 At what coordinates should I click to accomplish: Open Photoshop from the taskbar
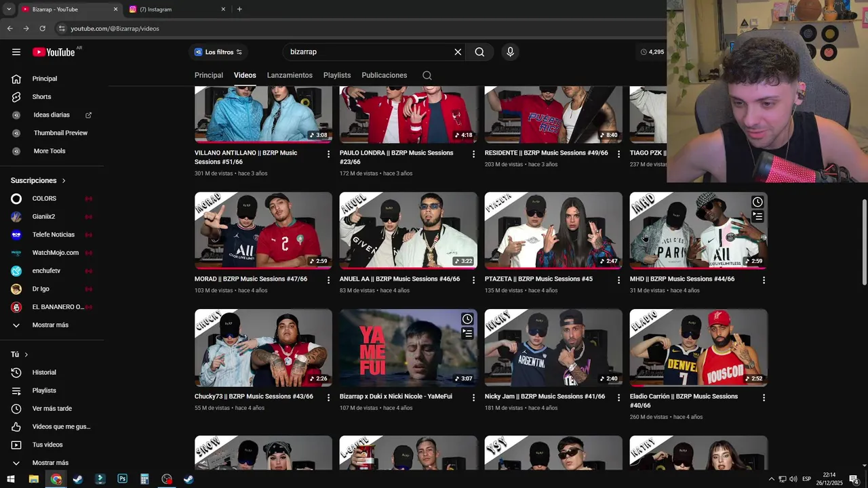122,479
